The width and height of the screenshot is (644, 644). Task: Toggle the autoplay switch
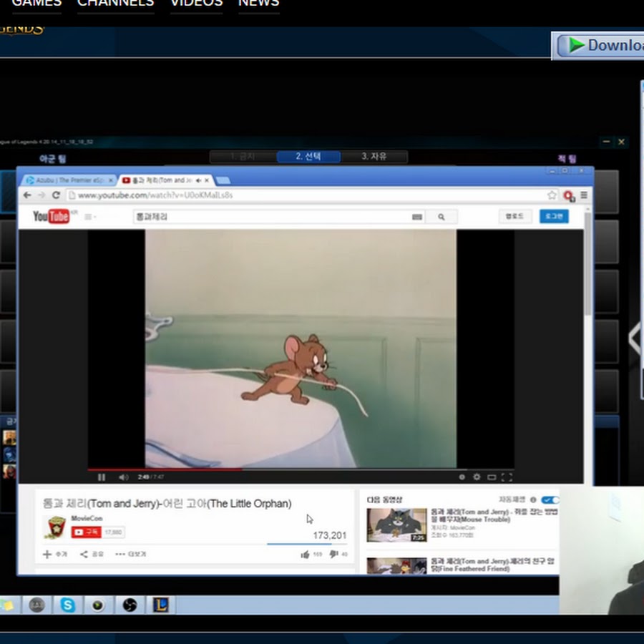(550, 499)
